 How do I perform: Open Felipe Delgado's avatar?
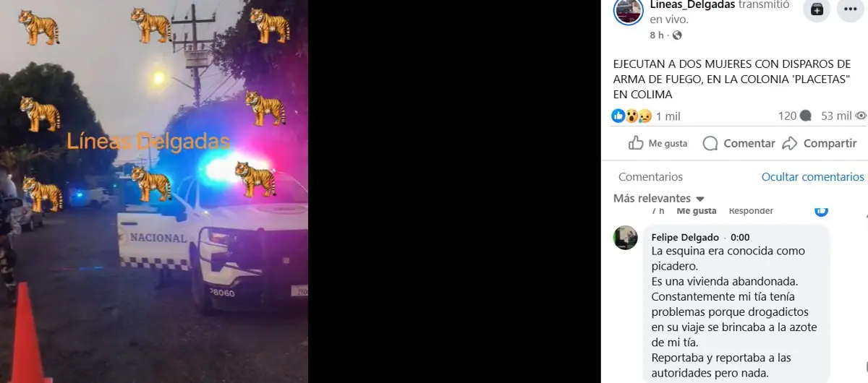pos(626,238)
